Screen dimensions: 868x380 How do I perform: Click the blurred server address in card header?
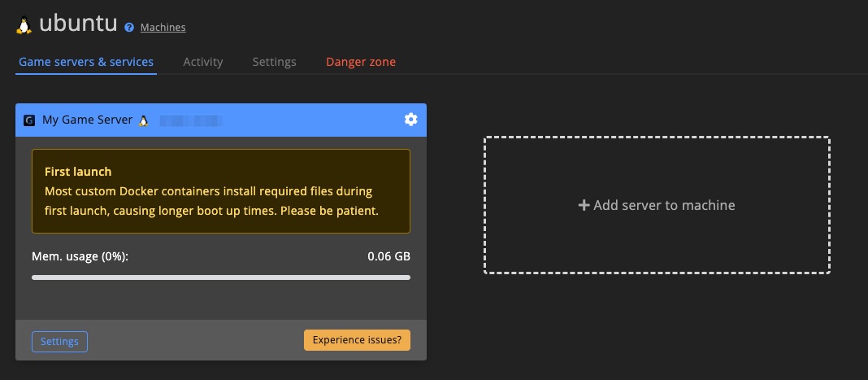point(191,120)
